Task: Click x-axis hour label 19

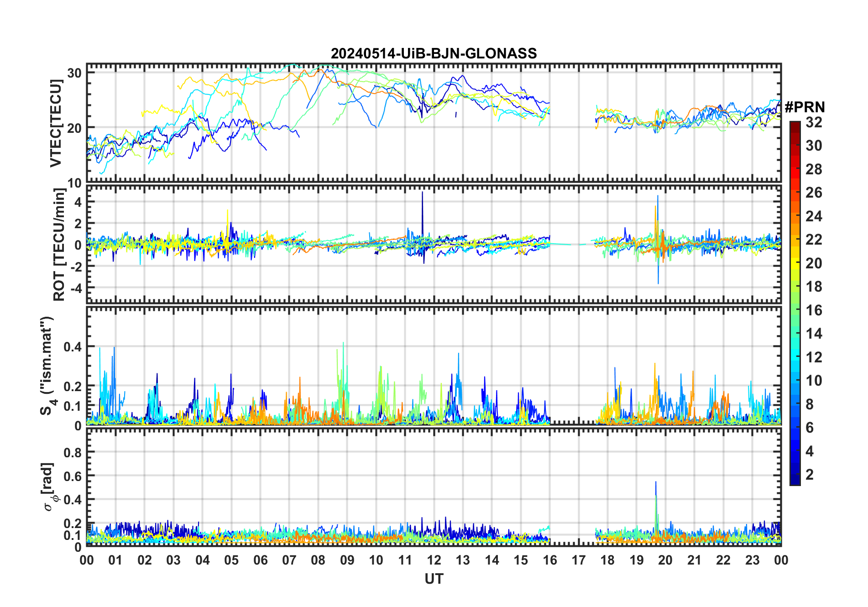Action: click(x=637, y=560)
